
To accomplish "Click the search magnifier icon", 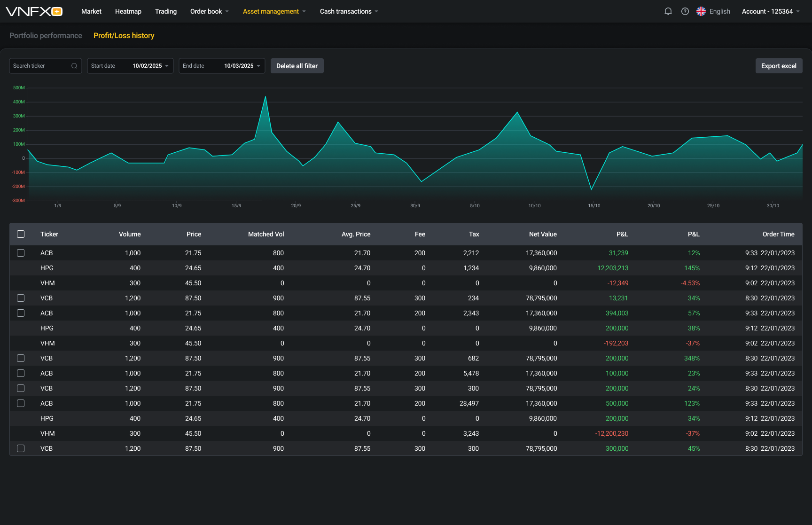I will click(x=74, y=66).
